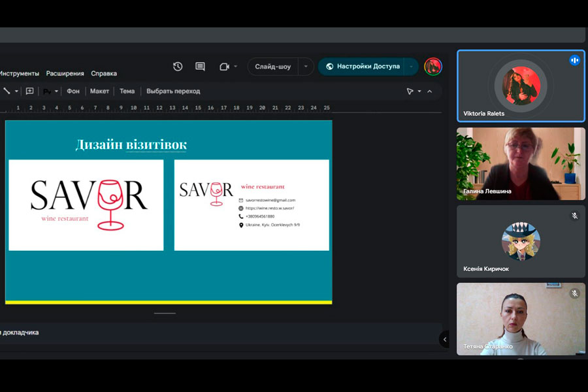Open dropdown arrow beside Настройки Доступа
The width and height of the screenshot is (588, 392).
pyautogui.click(x=411, y=67)
